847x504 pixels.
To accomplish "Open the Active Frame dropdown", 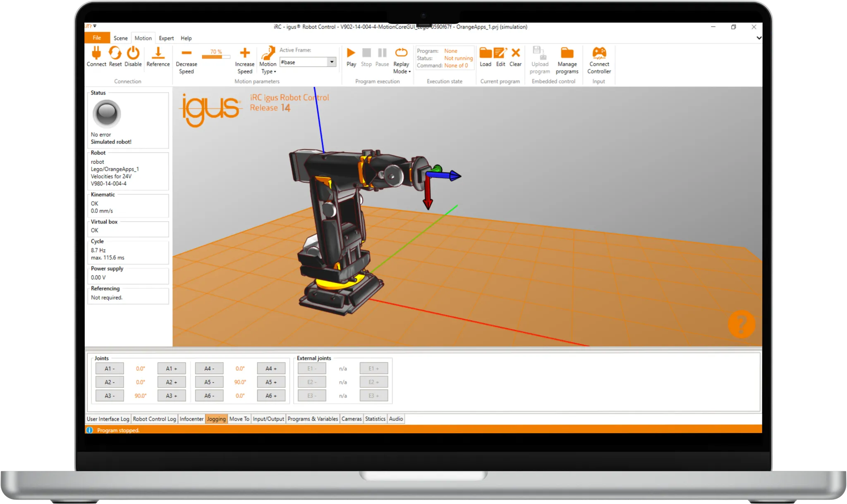I will [332, 62].
